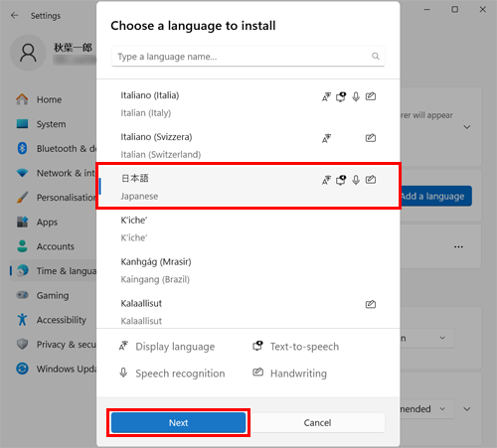The image size is (497, 448).
Task: Select Gaming in the settings sidebar
Action: [x=53, y=295]
